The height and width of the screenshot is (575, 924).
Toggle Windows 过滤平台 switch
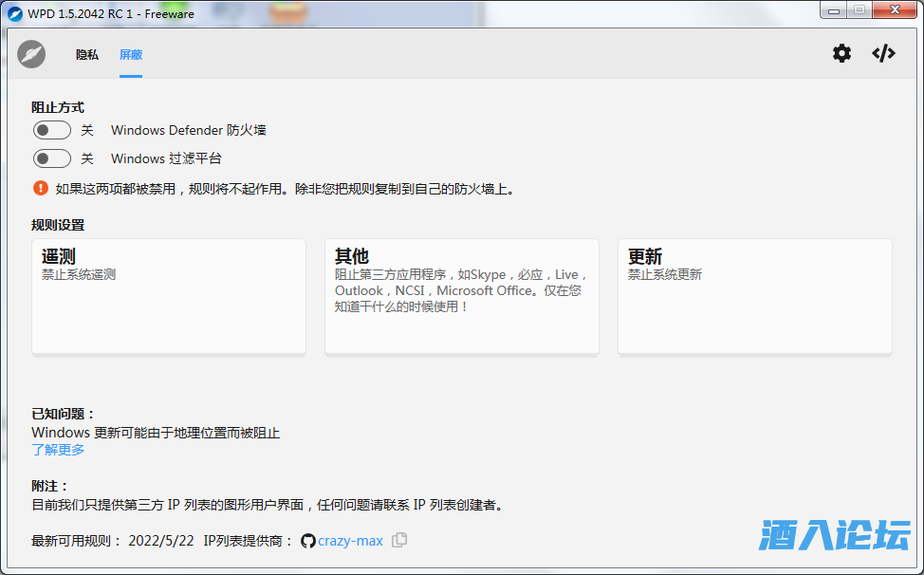click(52, 158)
